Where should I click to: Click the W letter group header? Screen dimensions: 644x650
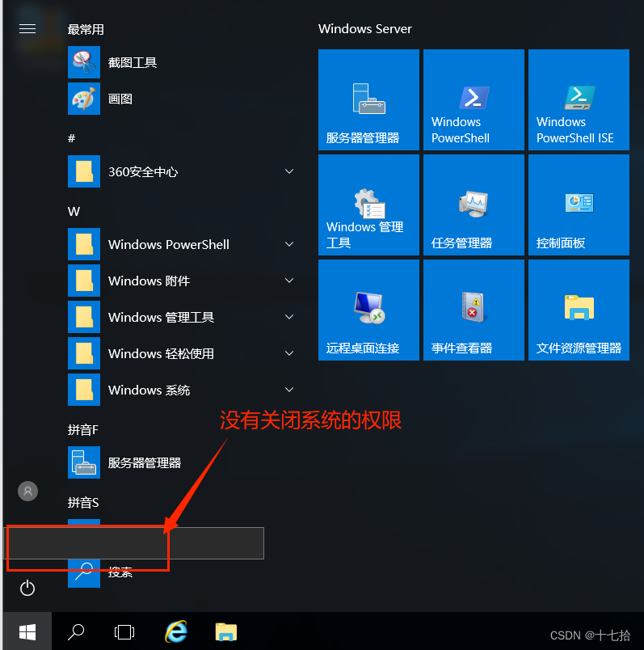(74, 212)
